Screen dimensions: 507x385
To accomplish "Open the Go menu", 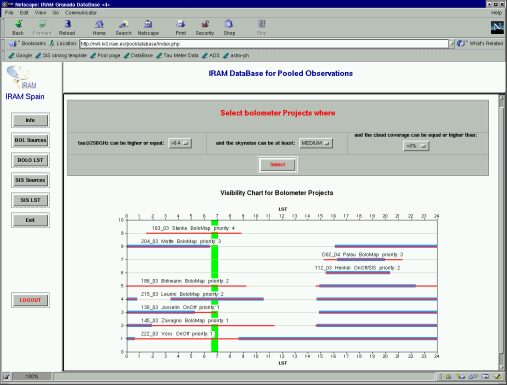I will (x=56, y=13).
